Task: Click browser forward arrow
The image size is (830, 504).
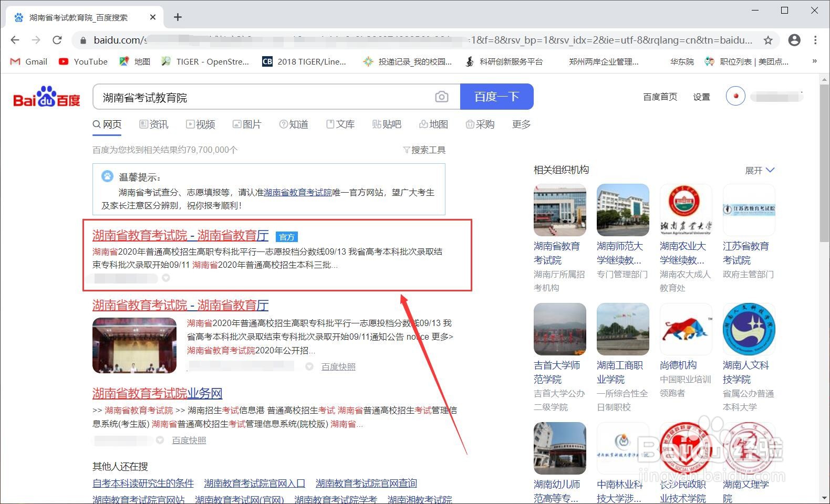Action: click(x=36, y=40)
